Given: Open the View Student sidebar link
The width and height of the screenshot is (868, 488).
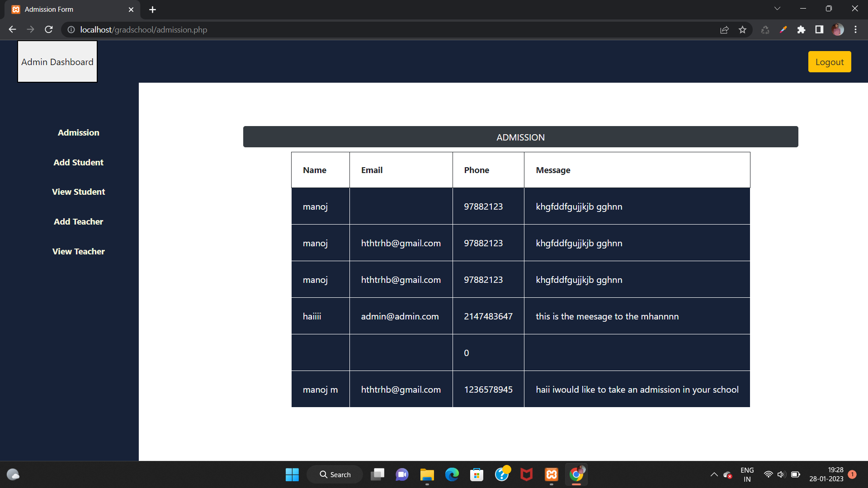Looking at the screenshot, I should 78,192.
